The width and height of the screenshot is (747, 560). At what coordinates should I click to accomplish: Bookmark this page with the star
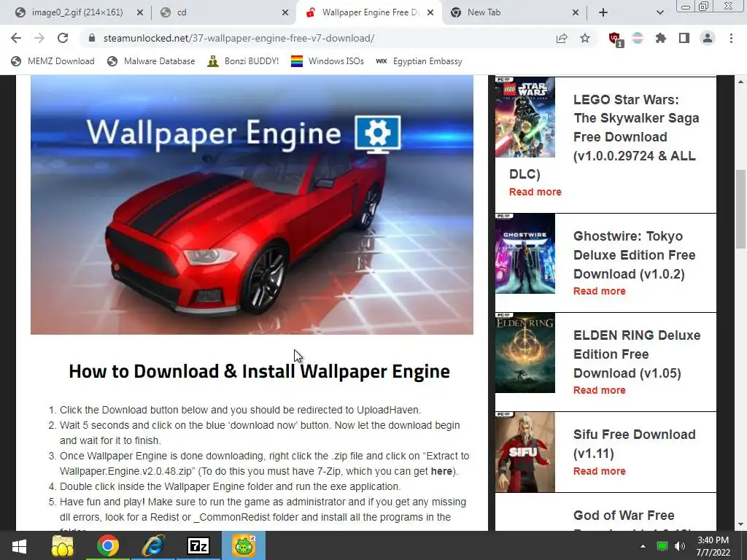pos(585,38)
